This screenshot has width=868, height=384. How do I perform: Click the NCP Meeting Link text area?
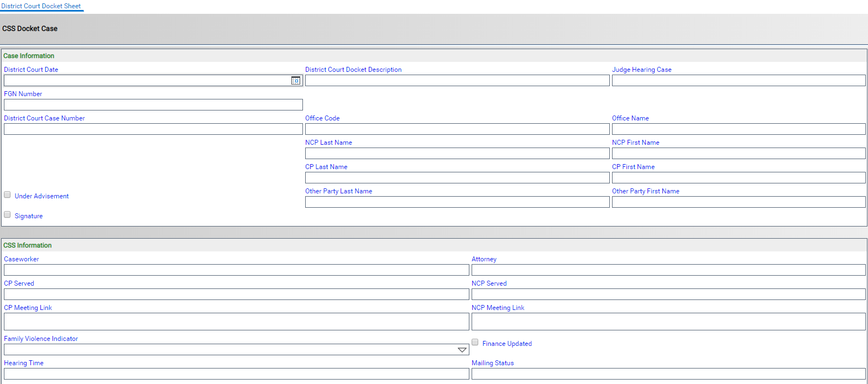pyautogui.click(x=668, y=322)
